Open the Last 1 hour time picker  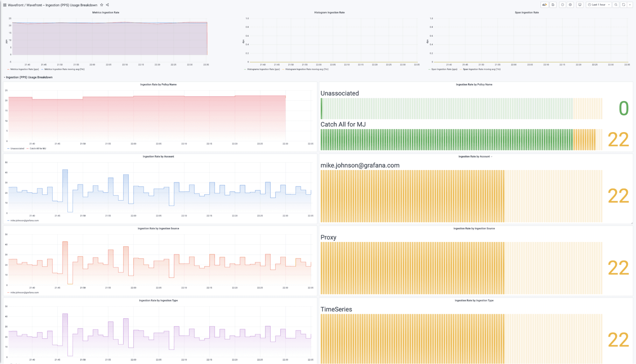point(598,5)
